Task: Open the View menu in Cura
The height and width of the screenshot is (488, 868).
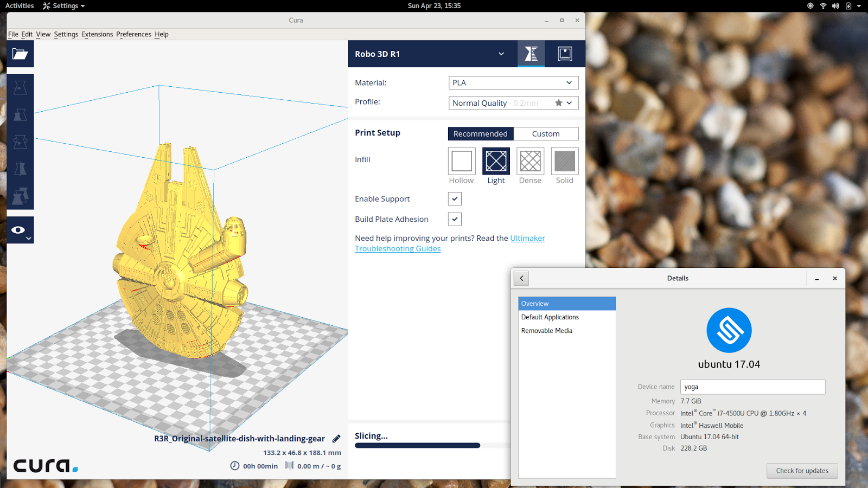Action: point(43,34)
